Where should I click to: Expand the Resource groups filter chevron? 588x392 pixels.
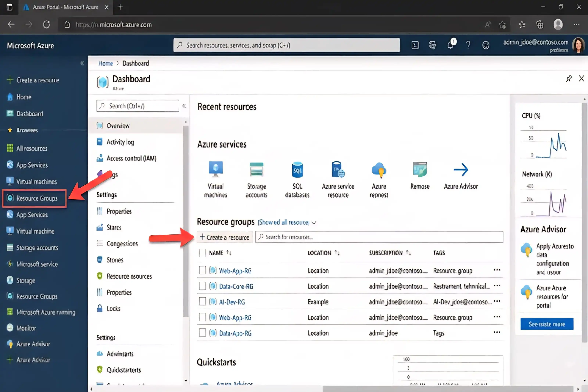pos(314,222)
